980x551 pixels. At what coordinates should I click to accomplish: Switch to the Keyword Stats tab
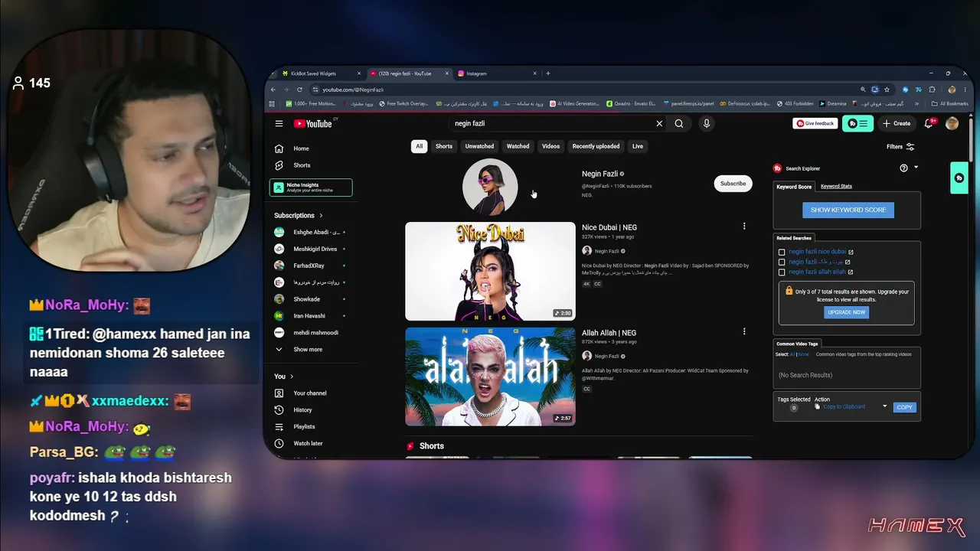(836, 186)
